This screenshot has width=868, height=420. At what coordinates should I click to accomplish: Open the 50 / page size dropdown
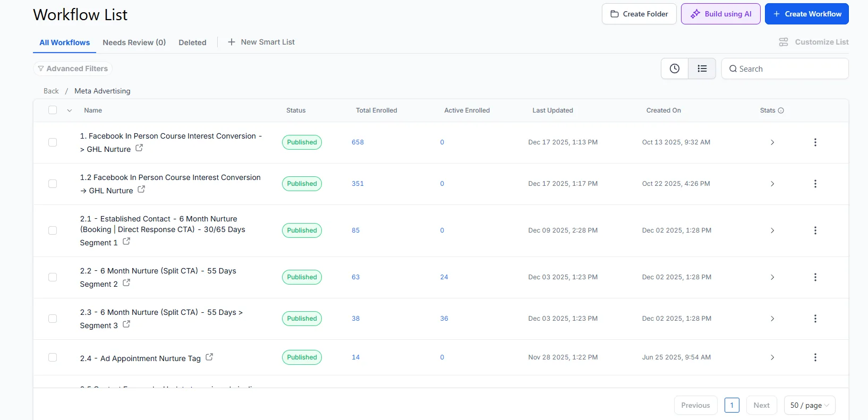[810, 405]
